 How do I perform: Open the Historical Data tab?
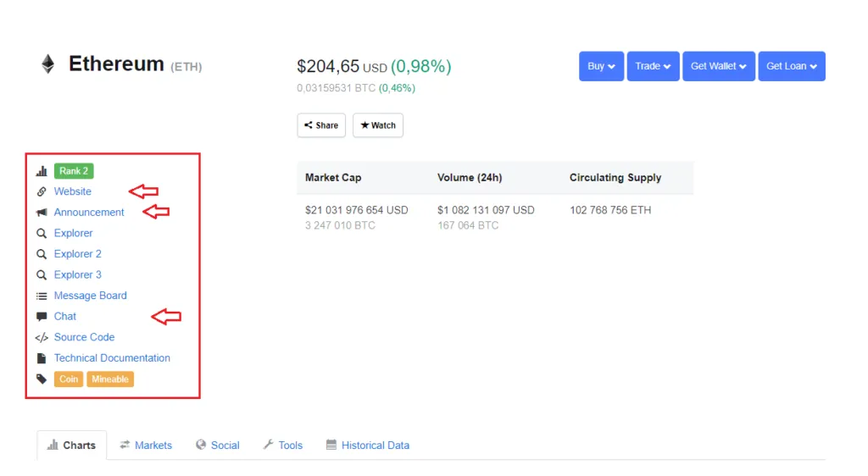click(x=368, y=445)
